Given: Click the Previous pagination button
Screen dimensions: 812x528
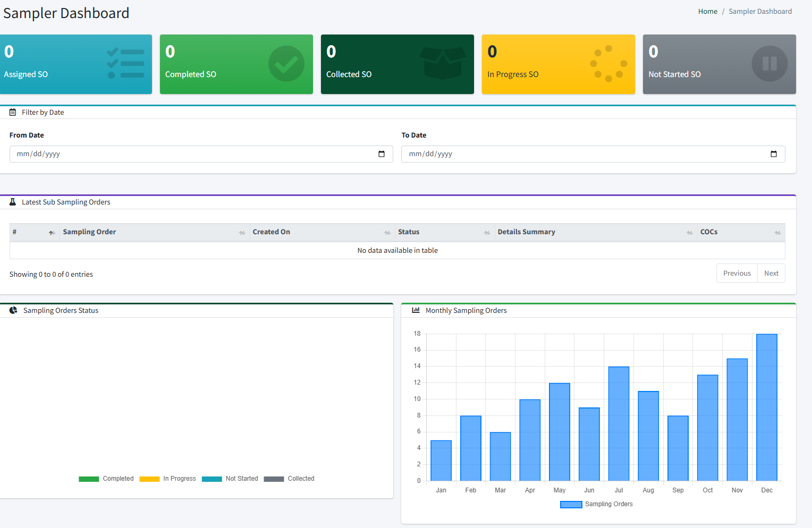Looking at the screenshot, I should [x=737, y=273].
